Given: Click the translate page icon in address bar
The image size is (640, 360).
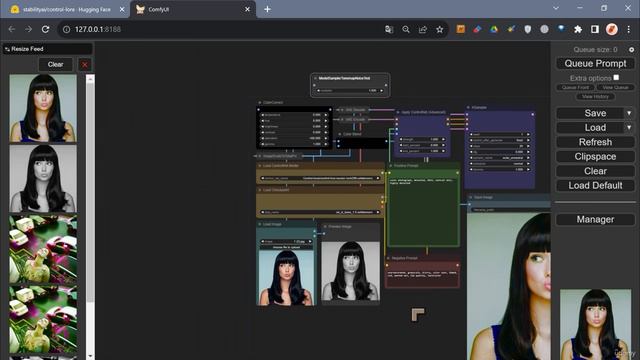Looking at the screenshot, I should pos(389,29).
